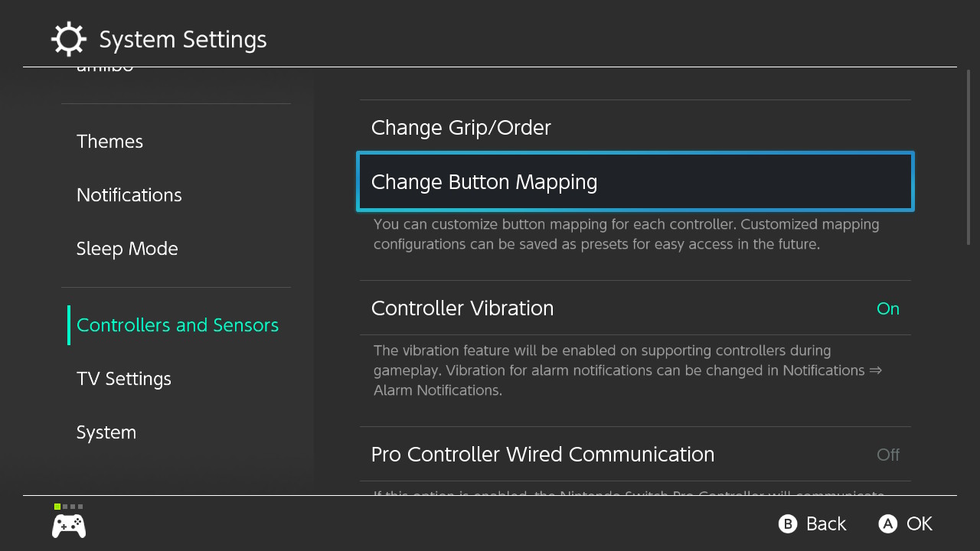The height and width of the screenshot is (551, 980).
Task: Toggle Controller Vibration On setting
Action: tap(635, 308)
